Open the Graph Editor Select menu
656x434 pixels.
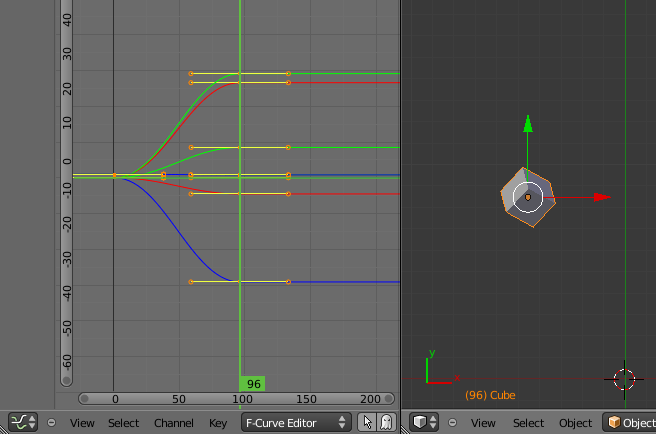coord(124,423)
